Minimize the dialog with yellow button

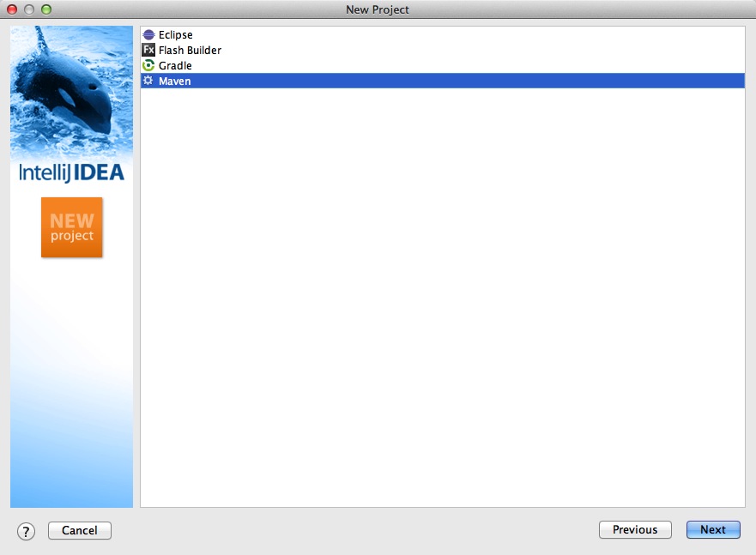point(30,9)
